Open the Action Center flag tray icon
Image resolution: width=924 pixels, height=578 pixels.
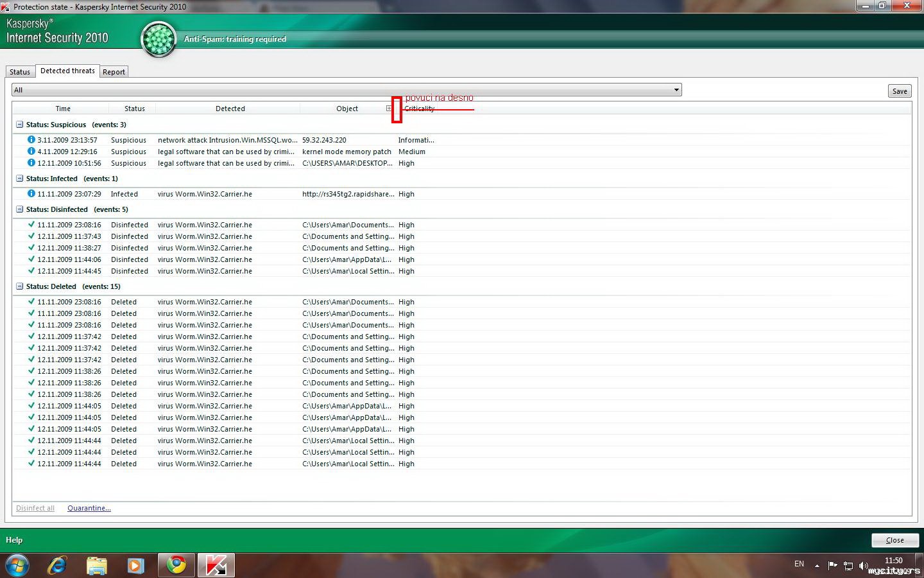[833, 565]
